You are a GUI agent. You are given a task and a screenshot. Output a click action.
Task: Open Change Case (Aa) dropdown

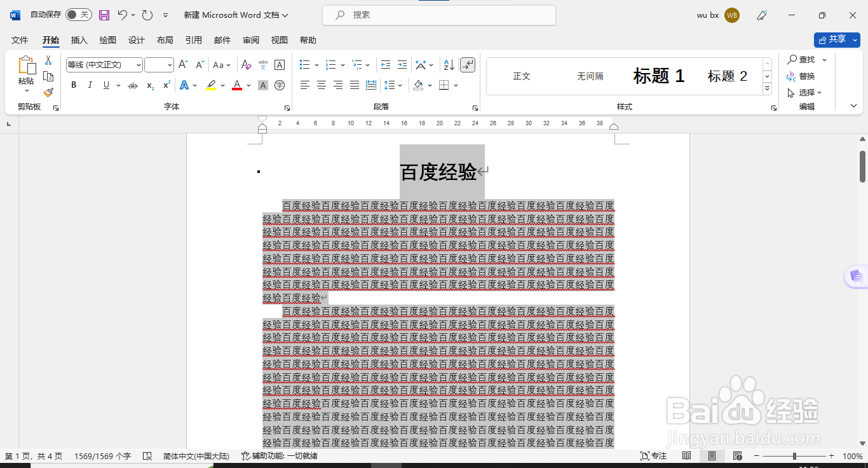click(222, 65)
